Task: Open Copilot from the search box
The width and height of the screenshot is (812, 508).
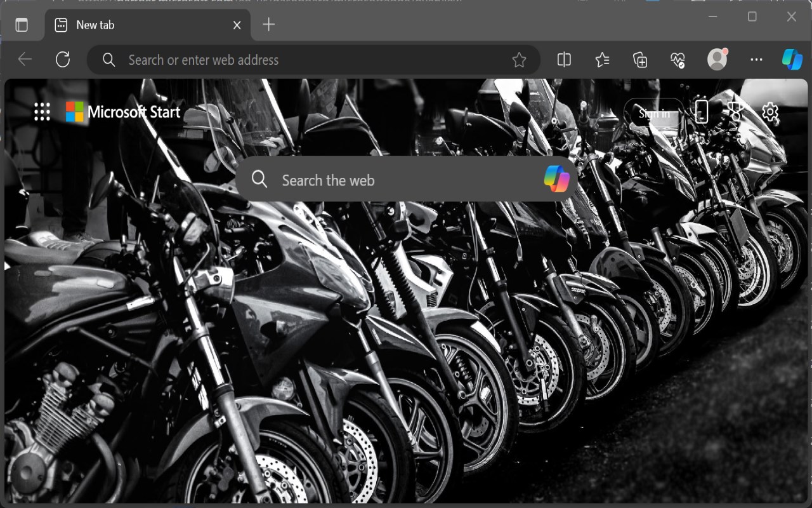Action: tap(557, 178)
